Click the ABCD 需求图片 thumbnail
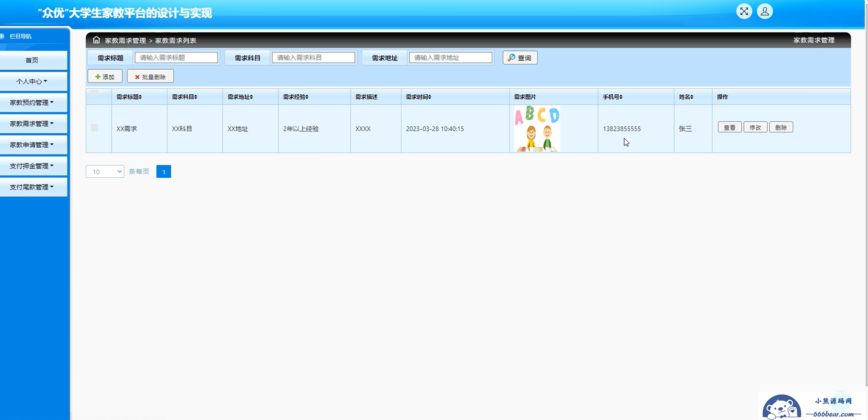868x420 pixels. point(537,129)
